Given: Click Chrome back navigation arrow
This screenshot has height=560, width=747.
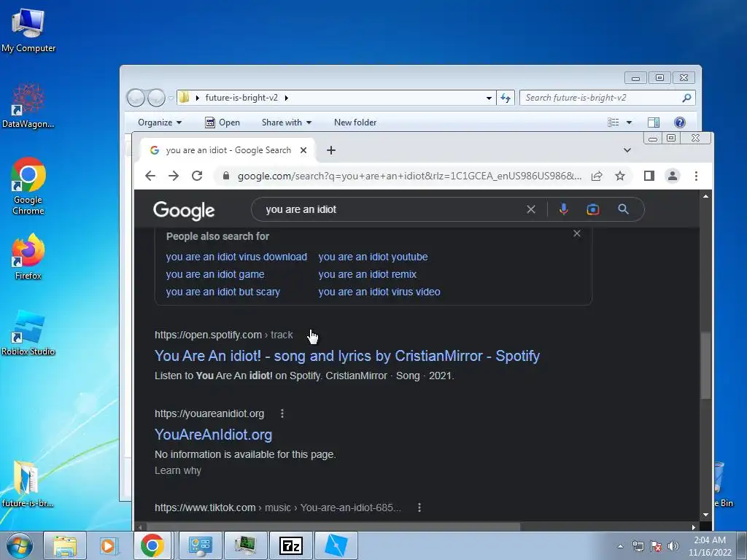Looking at the screenshot, I should 150,176.
